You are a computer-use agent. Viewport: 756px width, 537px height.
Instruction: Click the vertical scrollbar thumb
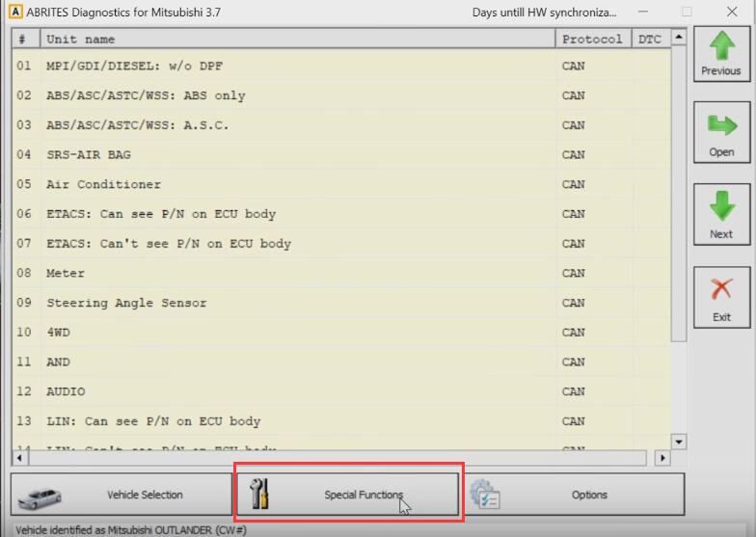pos(679,193)
